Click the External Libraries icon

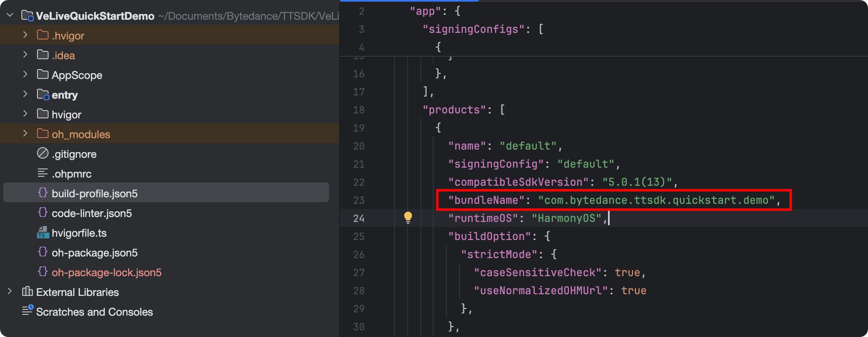click(x=27, y=292)
